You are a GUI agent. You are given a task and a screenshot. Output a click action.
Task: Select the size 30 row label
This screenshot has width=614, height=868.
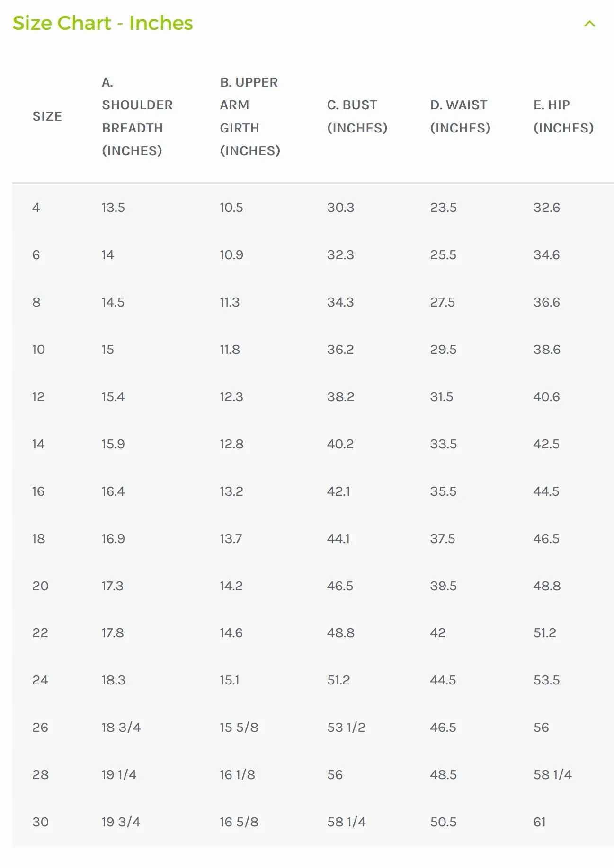coord(40,822)
